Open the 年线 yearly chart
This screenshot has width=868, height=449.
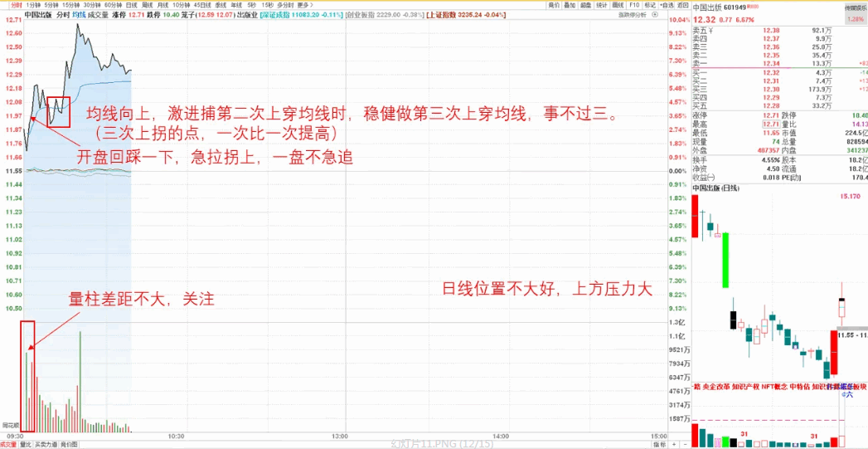235,5
